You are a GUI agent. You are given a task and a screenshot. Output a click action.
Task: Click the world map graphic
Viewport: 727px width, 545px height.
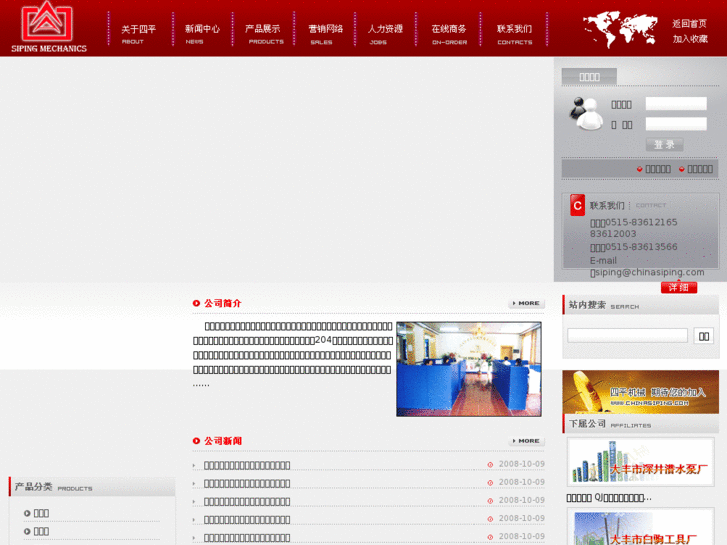tap(620, 30)
